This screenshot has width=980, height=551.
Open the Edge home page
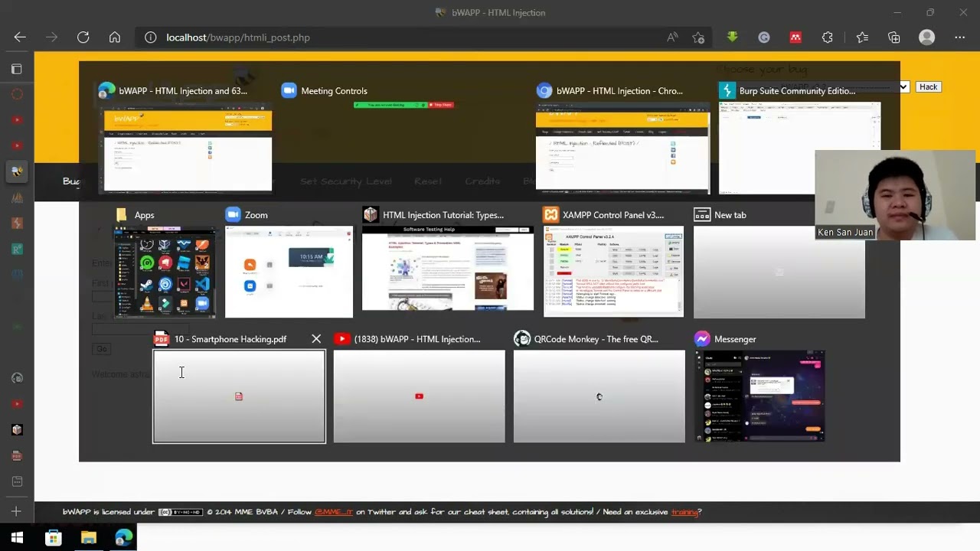(115, 37)
